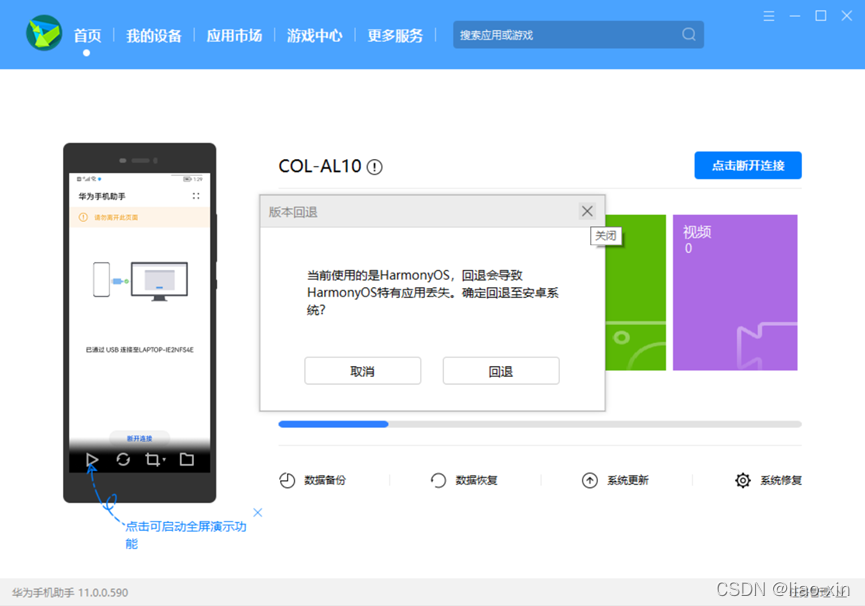
Task: Click the screenshot crop icon
Action: (x=152, y=459)
